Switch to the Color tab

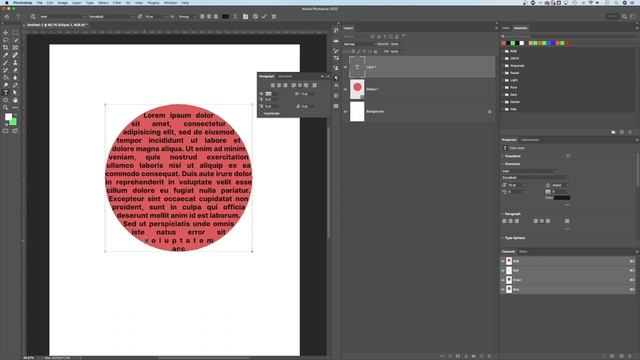[x=506, y=28]
